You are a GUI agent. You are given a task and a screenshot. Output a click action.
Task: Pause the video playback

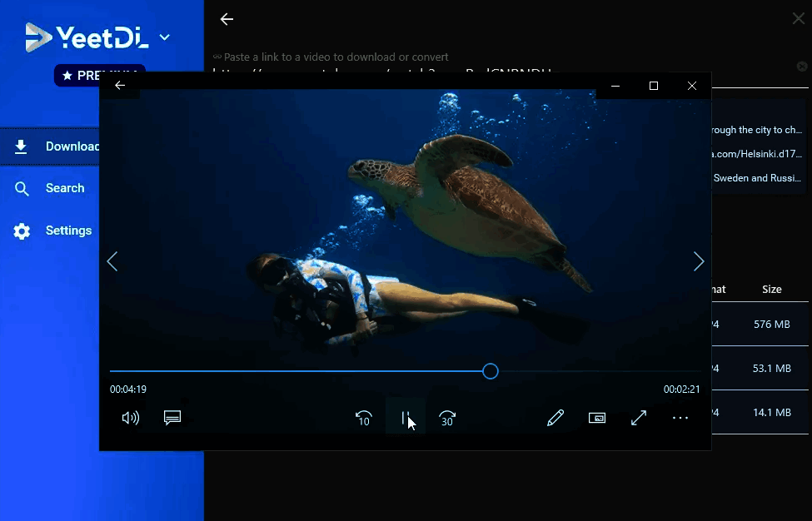point(406,418)
